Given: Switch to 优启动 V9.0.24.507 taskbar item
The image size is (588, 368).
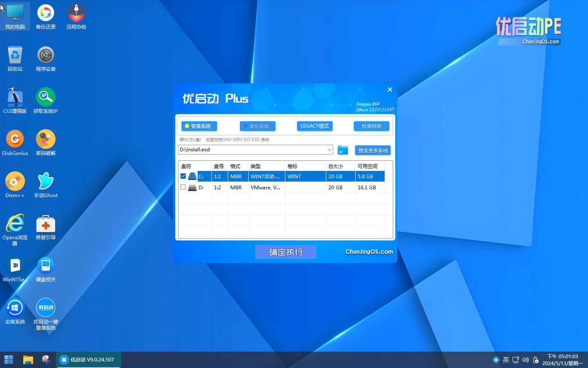Looking at the screenshot, I should tap(88, 360).
